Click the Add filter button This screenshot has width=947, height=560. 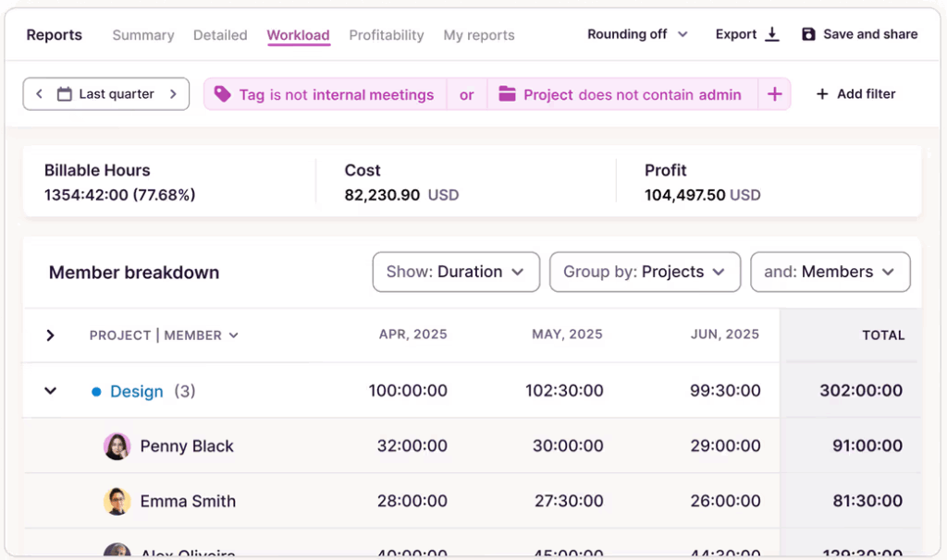pos(855,94)
